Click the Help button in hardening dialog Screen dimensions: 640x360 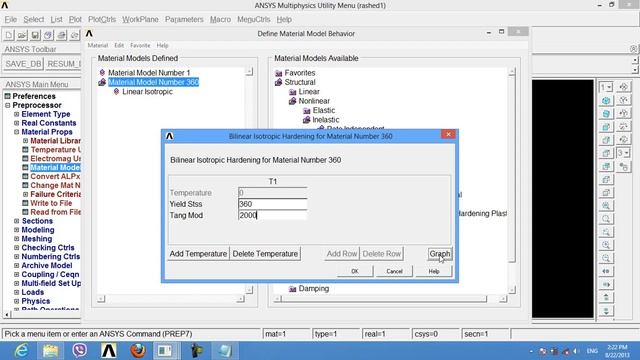tap(434, 271)
